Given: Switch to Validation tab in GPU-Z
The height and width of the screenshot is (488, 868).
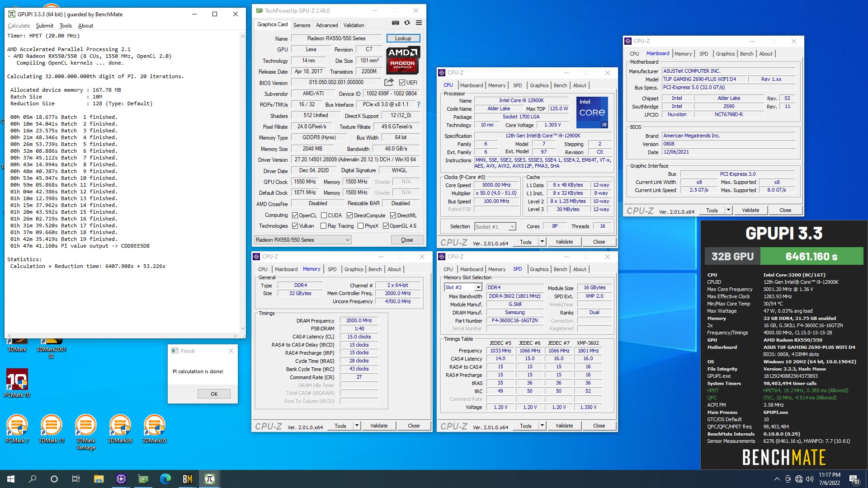Looking at the screenshot, I should (354, 25).
